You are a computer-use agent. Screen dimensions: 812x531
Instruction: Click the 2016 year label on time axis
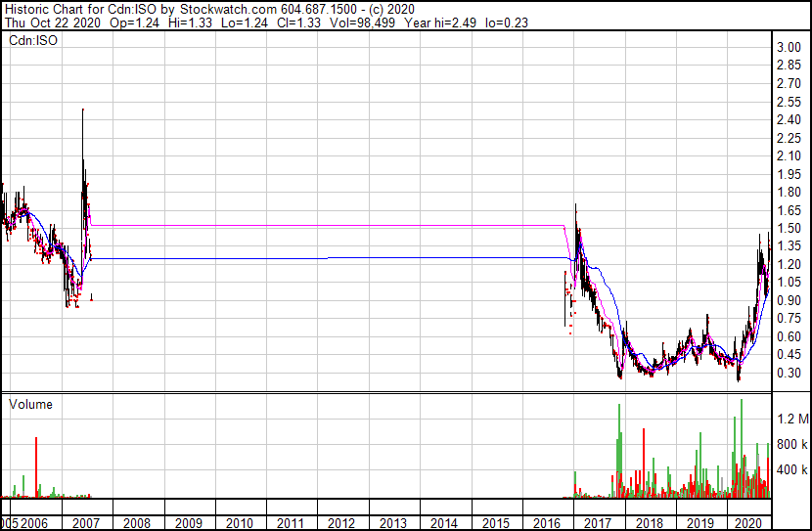coord(546,523)
